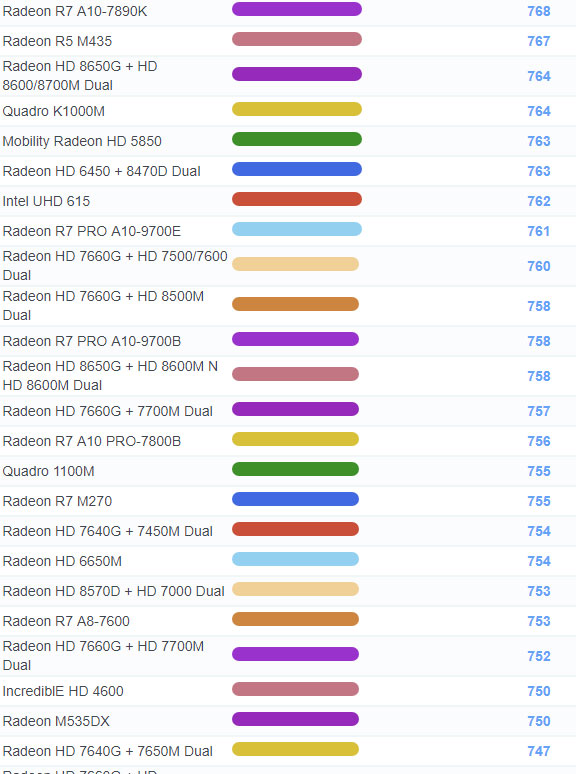The height and width of the screenshot is (774, 576).
Task: Open the Radeon R5 M435 entry
Action: point(57,41)
